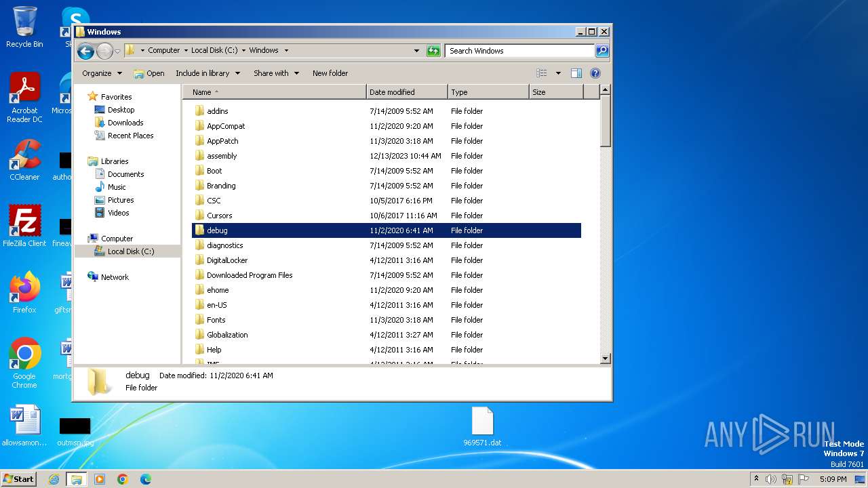Go back with the Back arrow button
The width and height of the screenshot is (868, 488).
click(x=85, y=51)
